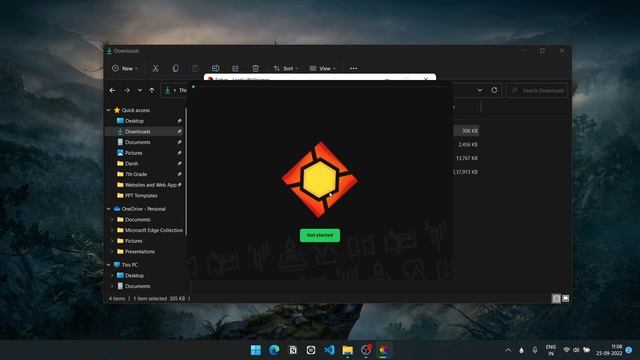The image size is (640, 360).
Task: Click the ENG IN language indicator
Action: point(551,350)
